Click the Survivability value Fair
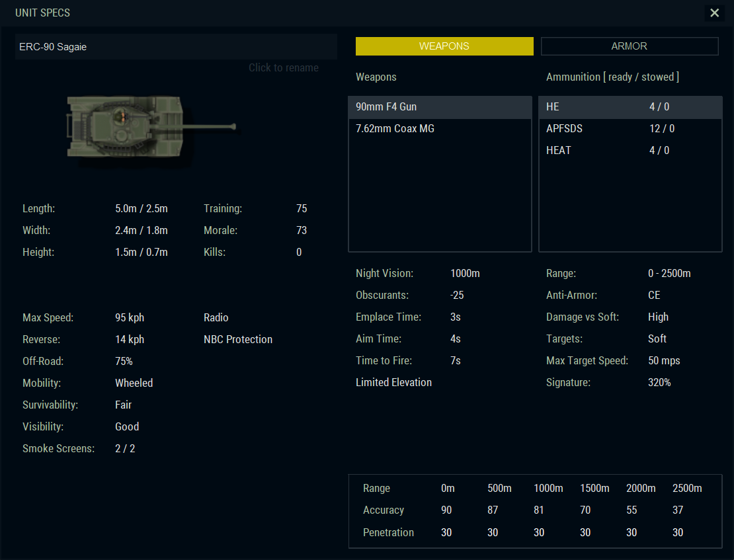The width and height of the screenshot is (734, 560). [x=123, y=405]
